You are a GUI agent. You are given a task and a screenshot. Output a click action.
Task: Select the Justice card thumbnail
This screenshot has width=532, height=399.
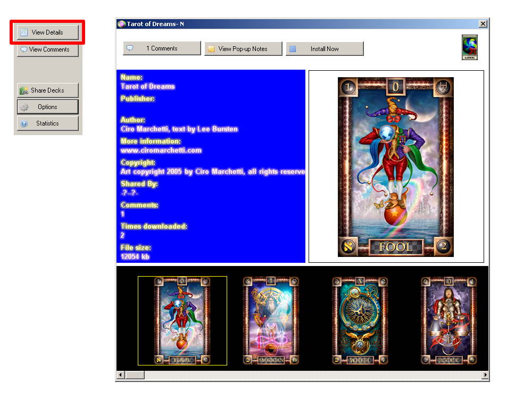click(448, 321)
